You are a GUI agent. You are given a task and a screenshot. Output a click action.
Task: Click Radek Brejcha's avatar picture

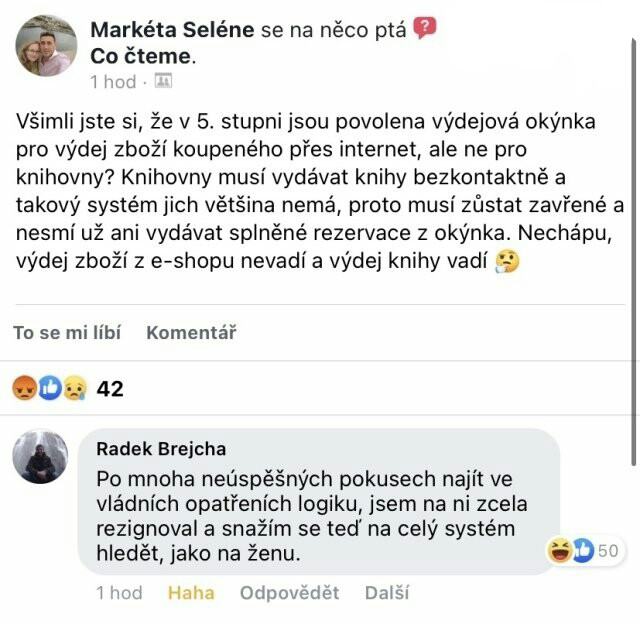point(40,458)
